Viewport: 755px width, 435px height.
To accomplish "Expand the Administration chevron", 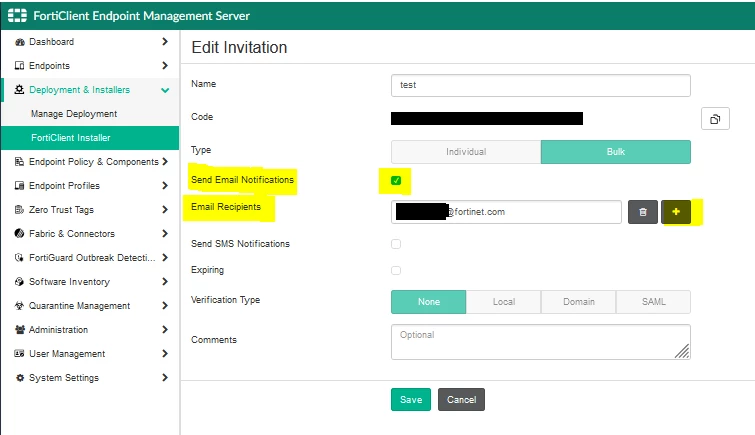I will tap(165, 330).
